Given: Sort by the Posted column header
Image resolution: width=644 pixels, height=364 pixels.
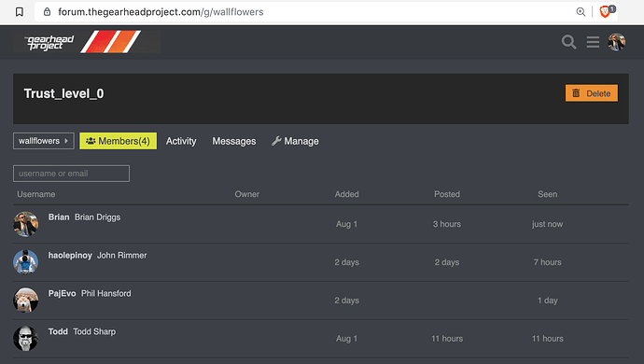Looking at the screenshot, I should (x=447, y=194).
